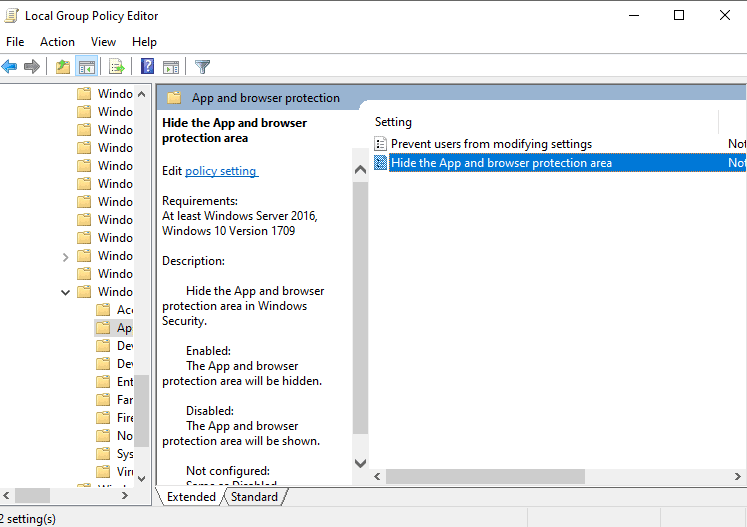Switch to the Extended tab
747x527 pixels.
tap(191, 497)
